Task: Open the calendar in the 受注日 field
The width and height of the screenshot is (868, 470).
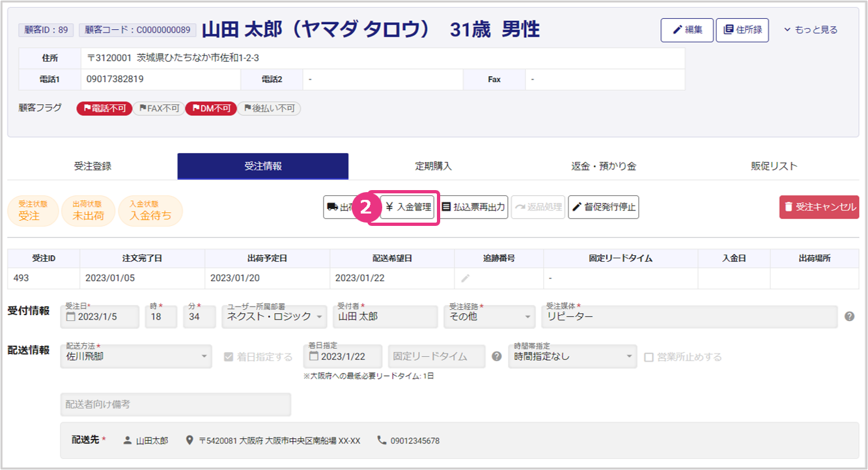Action: click(x=71, y=317)
